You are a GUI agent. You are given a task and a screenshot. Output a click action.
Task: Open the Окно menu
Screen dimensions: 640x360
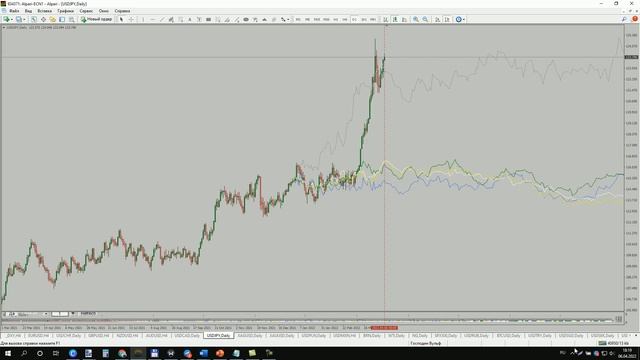104,11
